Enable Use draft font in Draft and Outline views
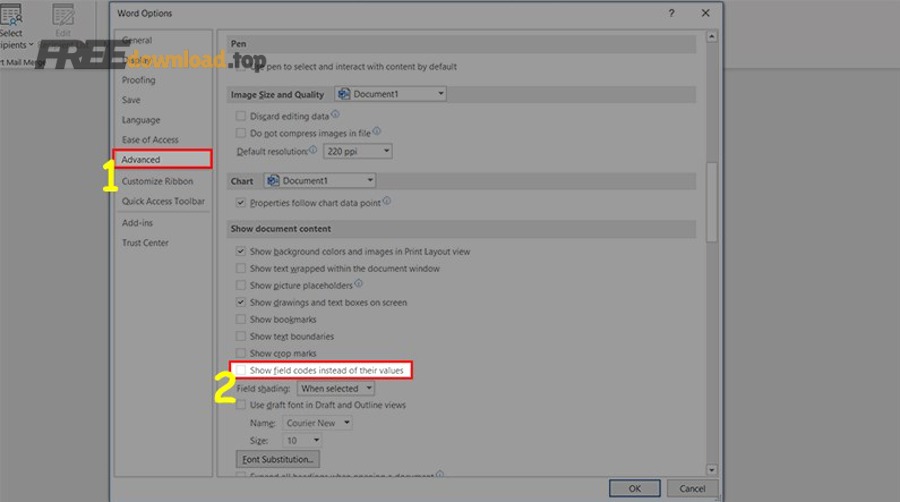 [x=240, y=405]
